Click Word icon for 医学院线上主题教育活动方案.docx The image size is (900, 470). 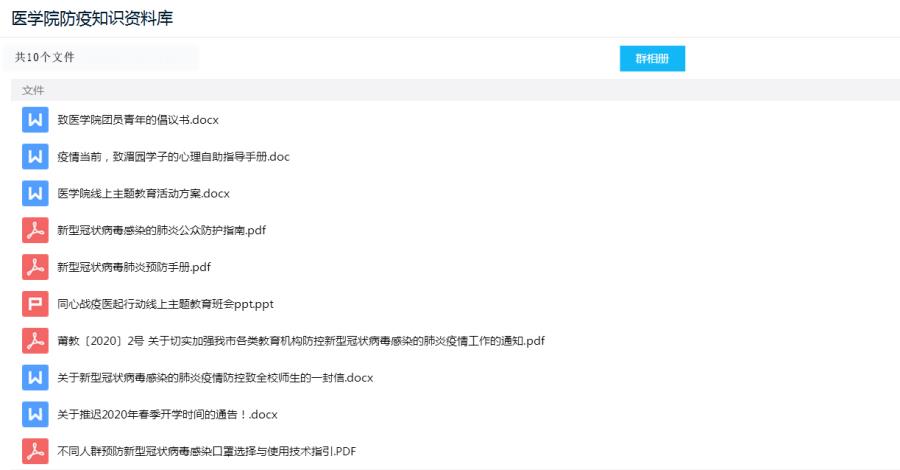point(35,193)
